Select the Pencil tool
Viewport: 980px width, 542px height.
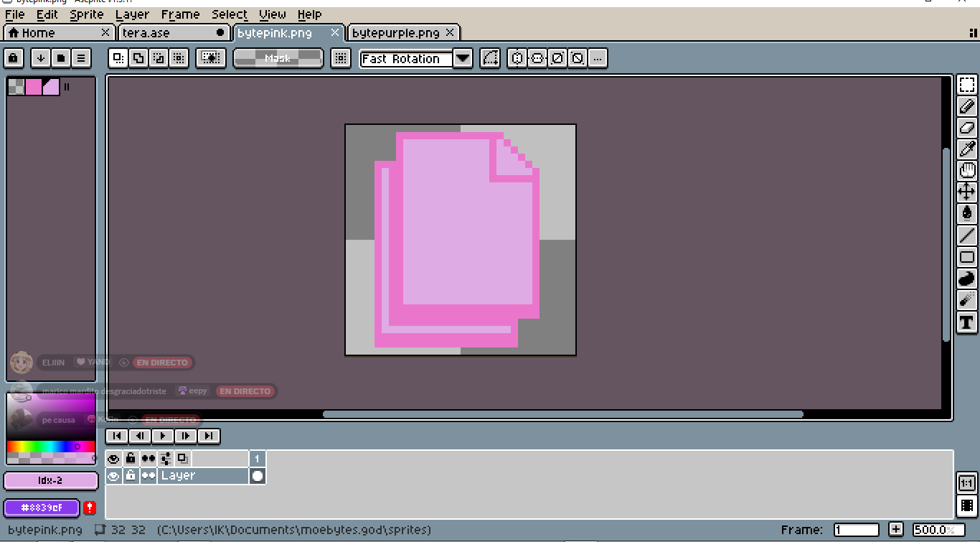pos(966,106)
